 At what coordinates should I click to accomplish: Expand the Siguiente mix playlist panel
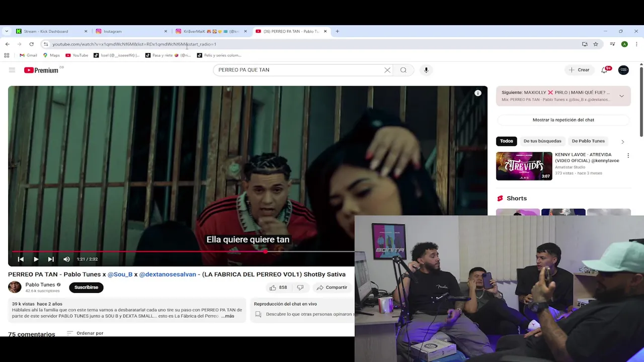[621, 96]
